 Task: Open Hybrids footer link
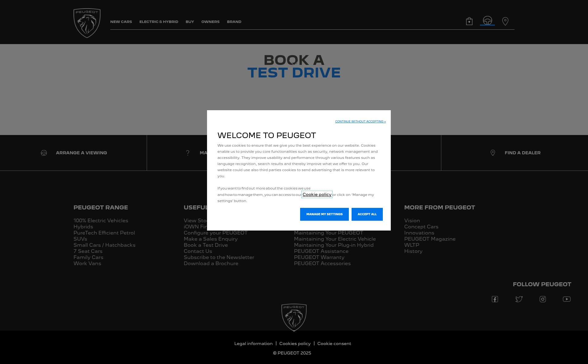tap(83, 227)
